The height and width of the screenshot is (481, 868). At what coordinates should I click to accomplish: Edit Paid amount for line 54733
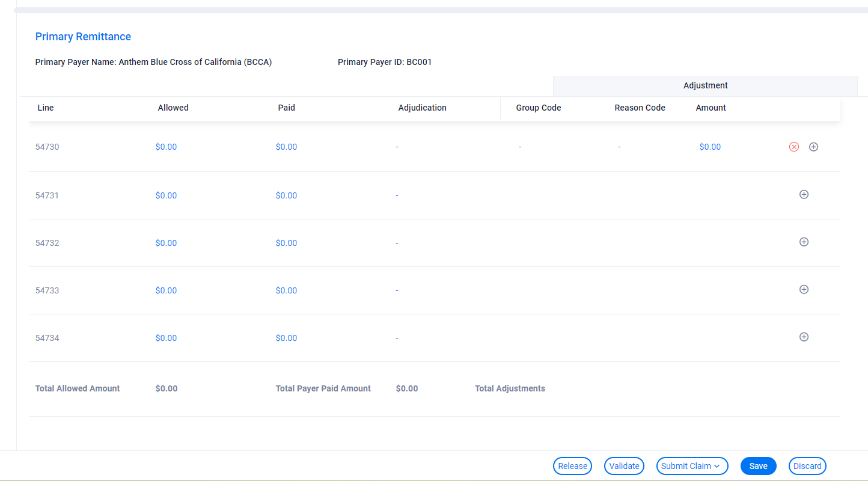click(x=286, y=290)
